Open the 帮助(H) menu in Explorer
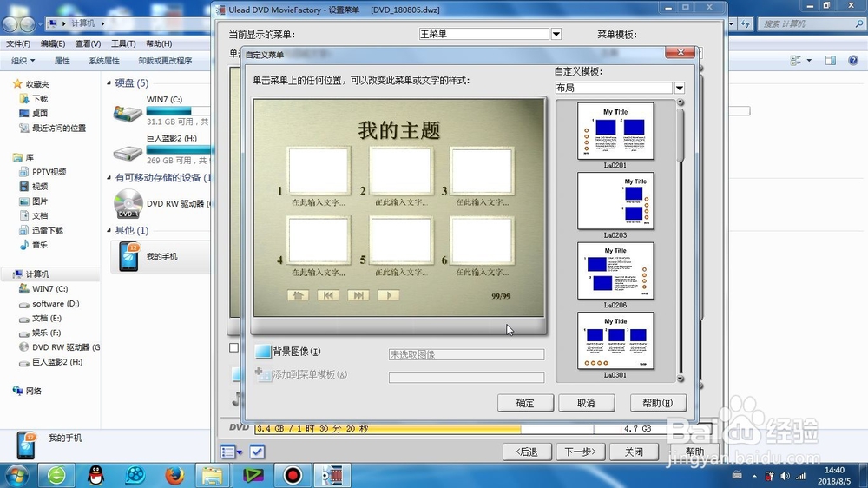 pos(159,43)
